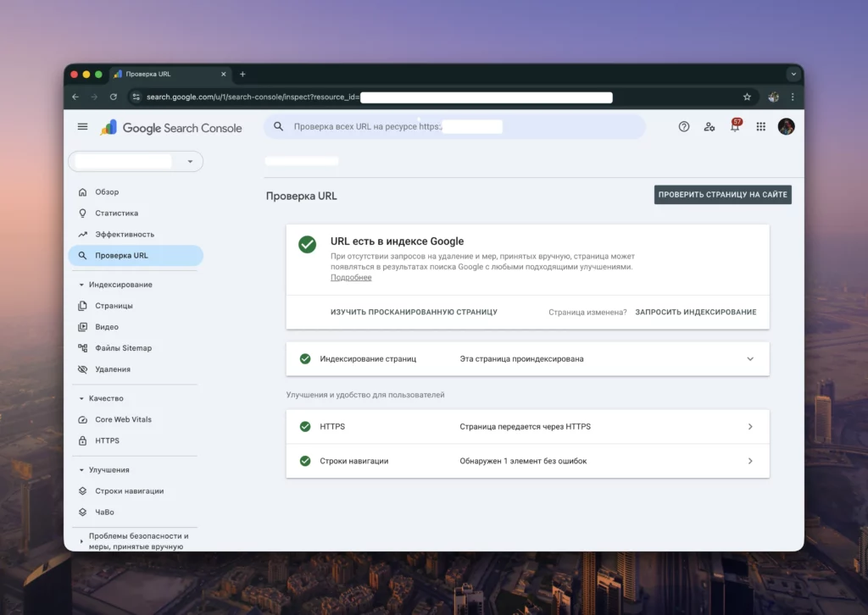Viewport: 868px width, 615px height.
Task: Open the user management icon
Action: 709,127
